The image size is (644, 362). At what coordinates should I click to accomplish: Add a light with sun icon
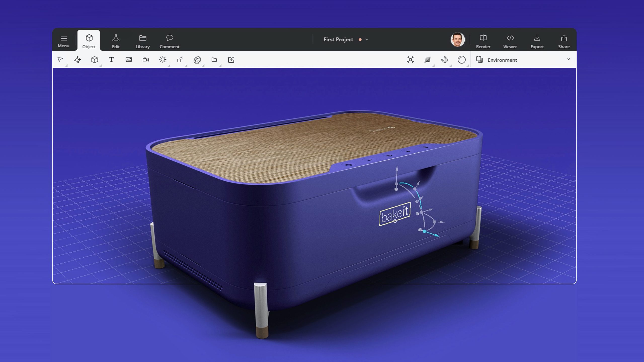pos(163,60)
